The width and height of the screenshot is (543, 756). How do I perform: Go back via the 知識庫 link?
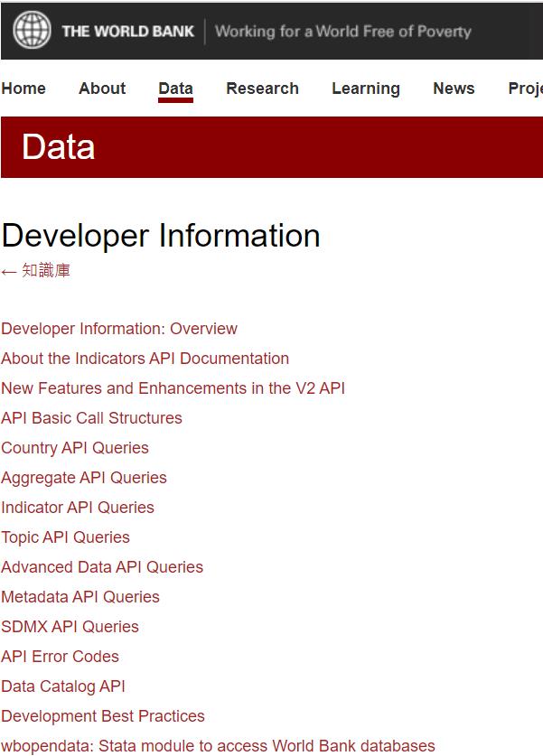pos(35,270)
